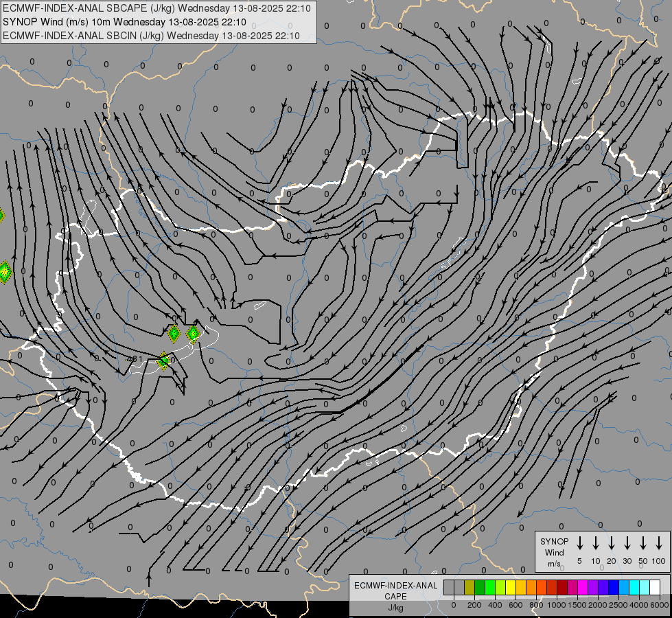Screen dimensions: 672x618
Task: Pick the amber swatch after yellow in legend
Action: pos(521,587)
